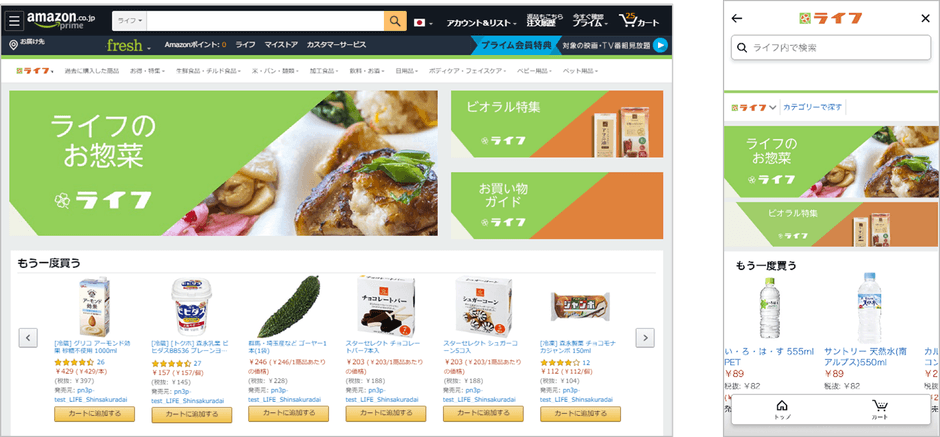The height and width of the screenshot is (437, 940).
Task: Show next items in もう一度買う carousel
Action: click(645, 337)
